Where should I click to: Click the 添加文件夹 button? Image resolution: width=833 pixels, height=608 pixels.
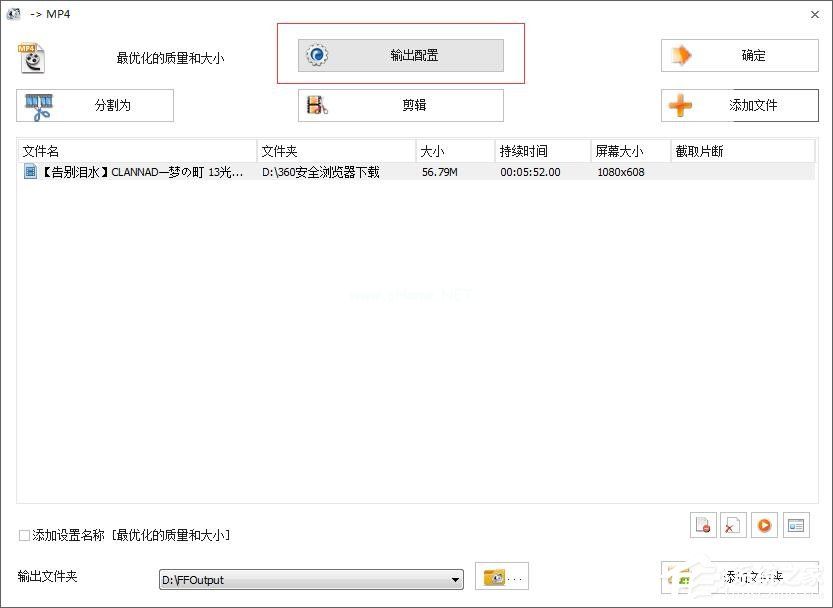tap(745, 577)
